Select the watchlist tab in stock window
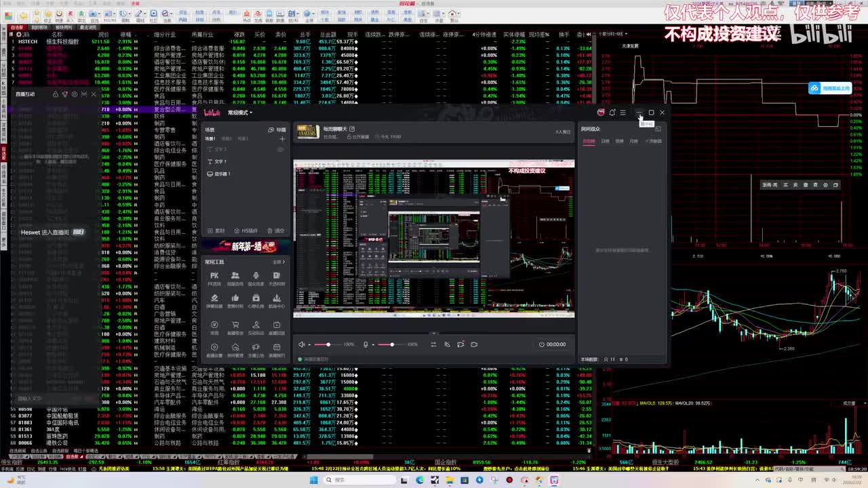Image resolution: width=868 pixels, height=488 pixels. coord(16,28)
